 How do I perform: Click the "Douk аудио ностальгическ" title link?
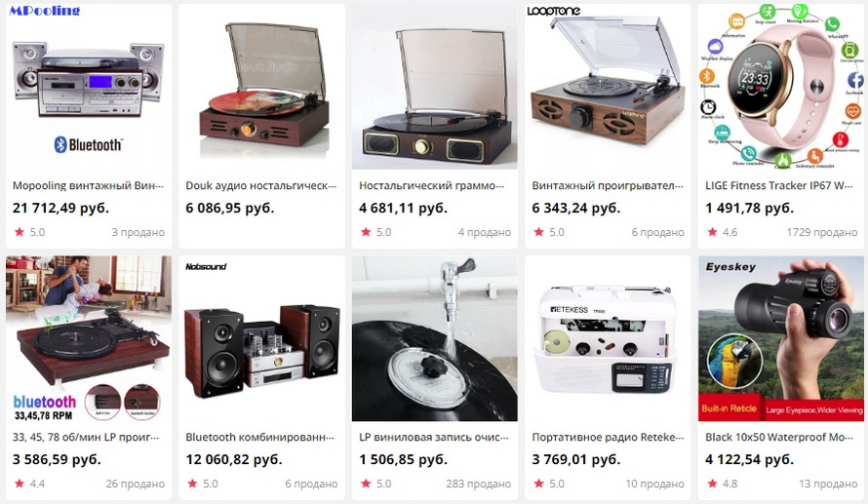(x=260, y=186)
